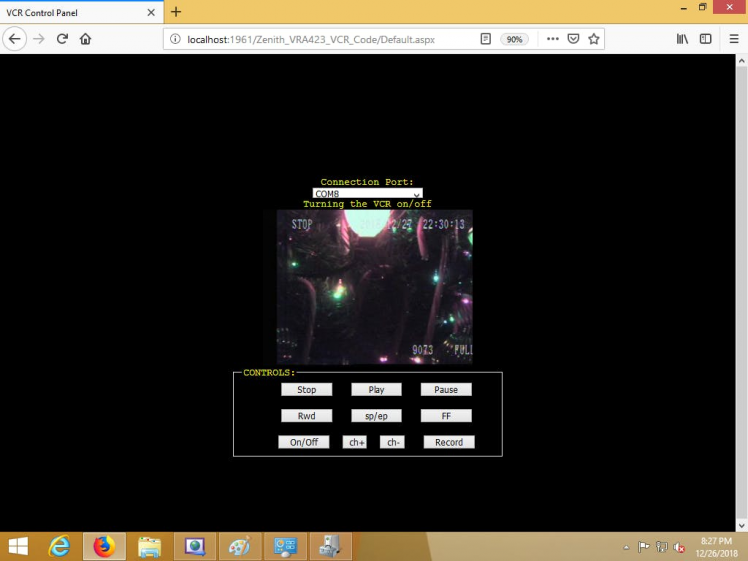The width and height of the screenshot is (748, 561).
Task: Reload the current page
Action: point(62,39)
